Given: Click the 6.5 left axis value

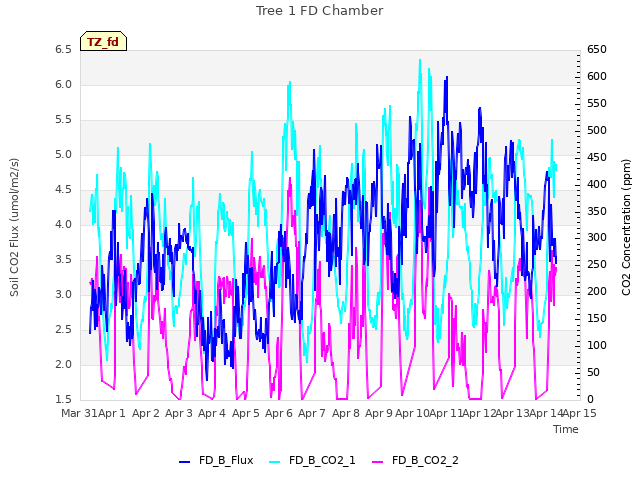Looking at the screenshot, I should click(x=63, y=49).
